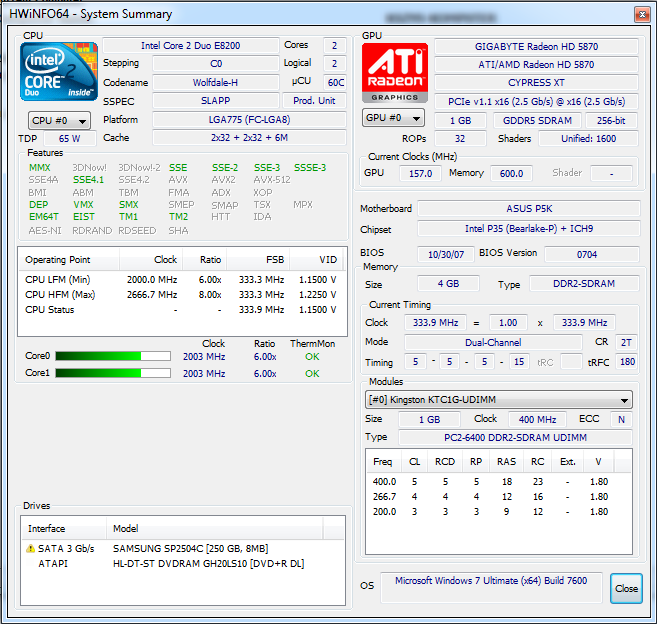
Task: Click the RAS column header in modules table
Action: tap(507, 462)
